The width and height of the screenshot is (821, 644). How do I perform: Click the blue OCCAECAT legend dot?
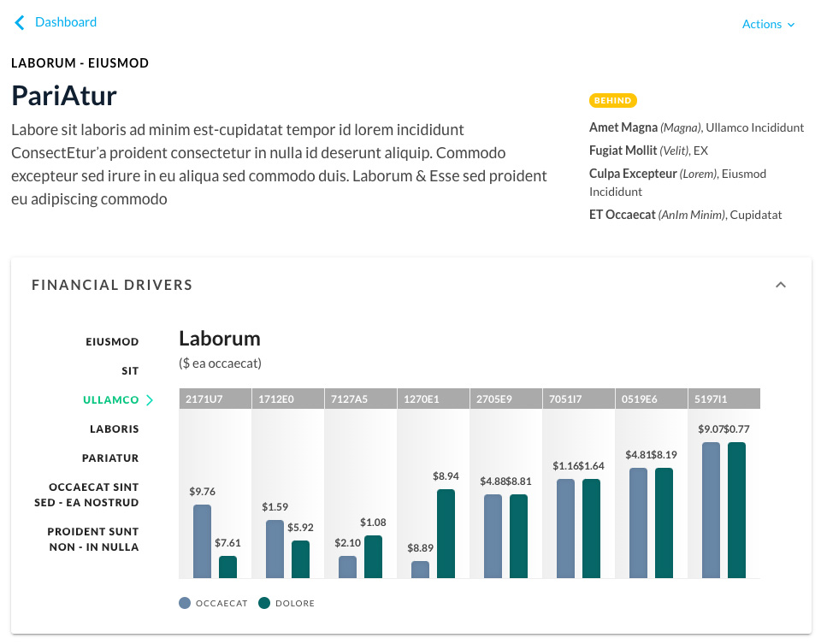click(183, 603)
